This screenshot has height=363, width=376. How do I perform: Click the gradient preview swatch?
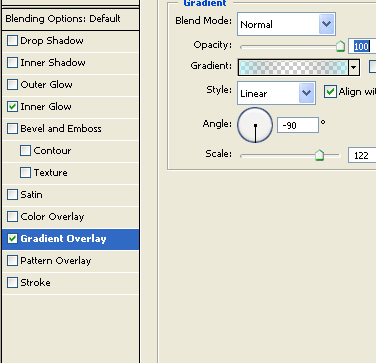point(293,68)
